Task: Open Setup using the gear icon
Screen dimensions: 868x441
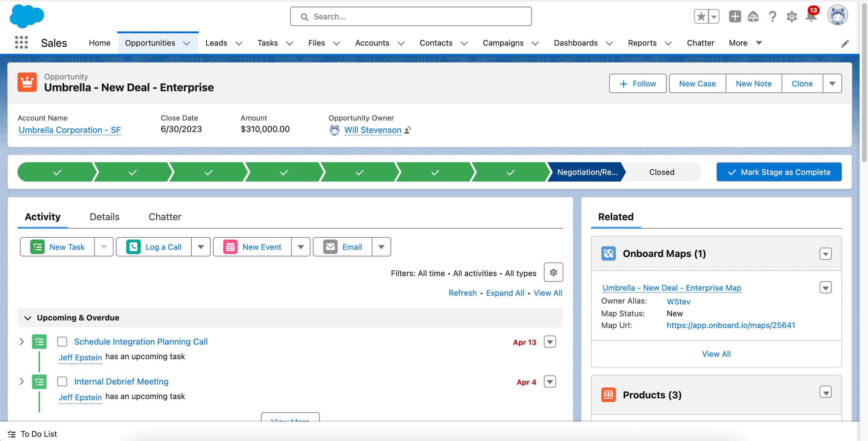Action: pos(792,17)
